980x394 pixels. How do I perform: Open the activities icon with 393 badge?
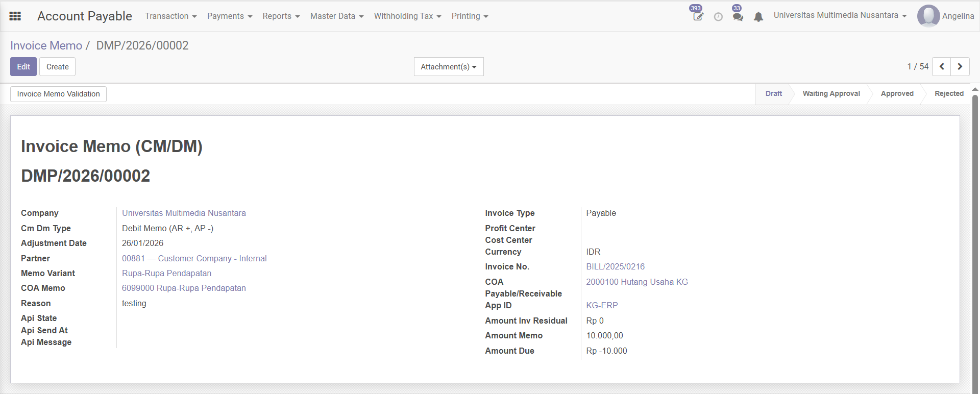[698, 16]
